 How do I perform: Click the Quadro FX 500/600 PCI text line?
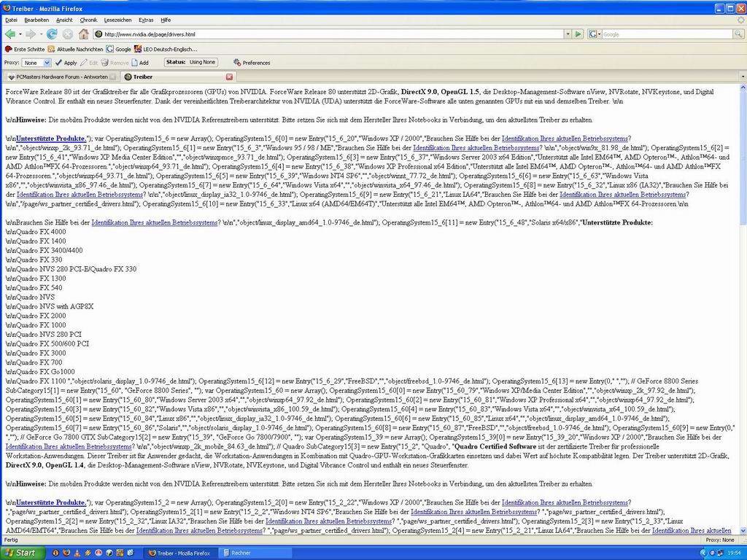[47, 344]
